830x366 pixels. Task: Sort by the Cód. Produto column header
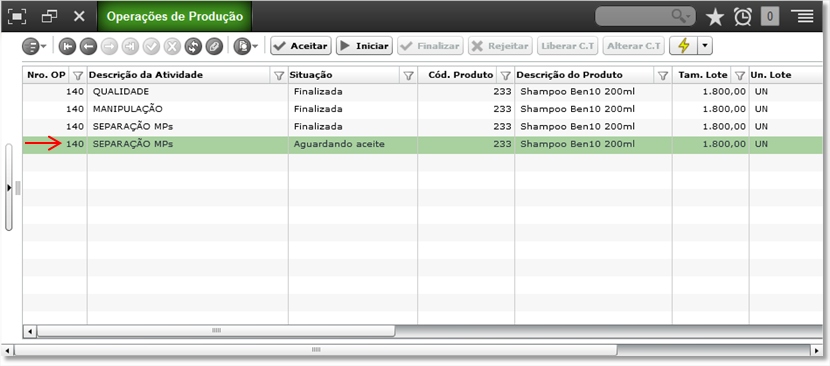(461, 75)
